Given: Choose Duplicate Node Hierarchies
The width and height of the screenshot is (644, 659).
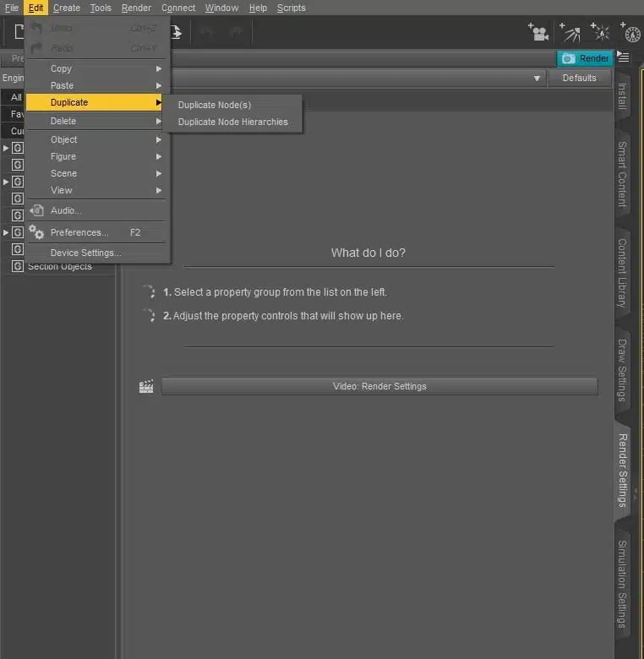Looking at the screenshot, I should click(x=232, y=122).
